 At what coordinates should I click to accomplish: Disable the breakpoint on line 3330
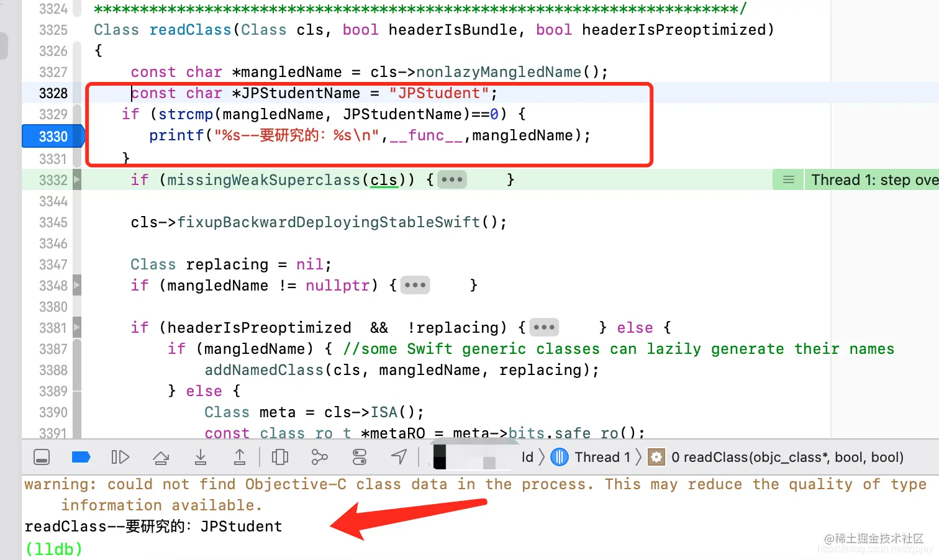point(53,137)
